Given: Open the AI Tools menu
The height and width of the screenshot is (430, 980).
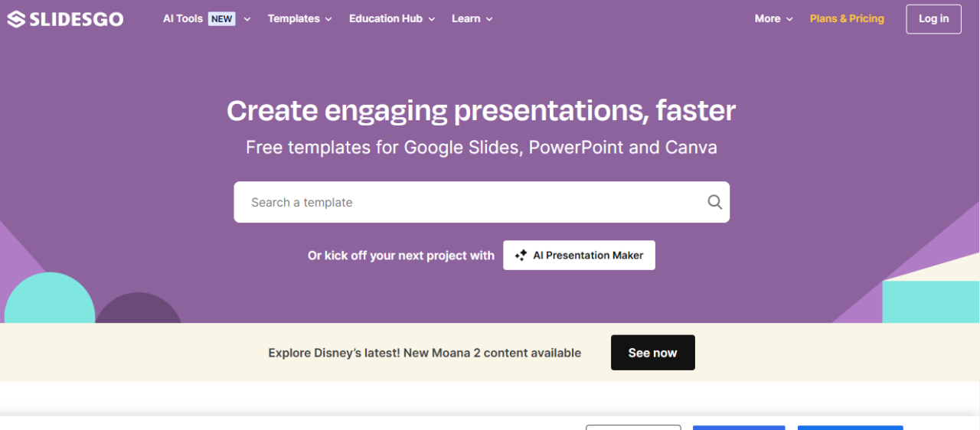Looking at the screenshot, I should (207, 19).
